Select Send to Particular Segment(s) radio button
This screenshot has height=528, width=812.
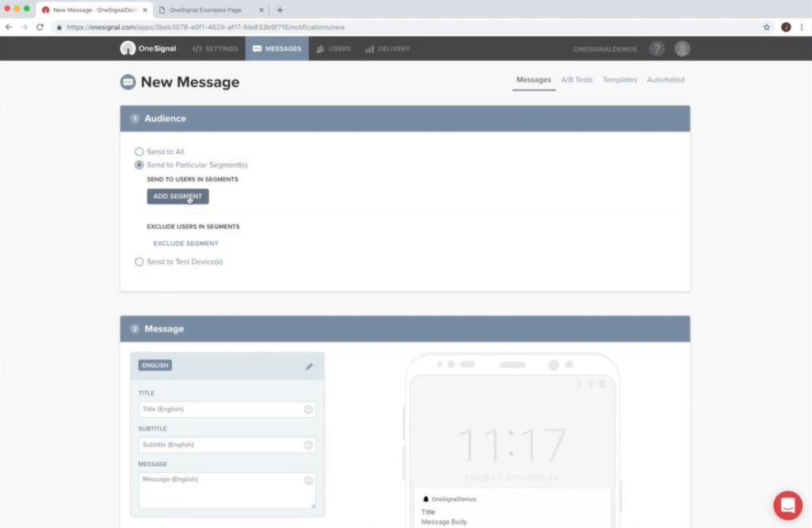tap(140, 165)
